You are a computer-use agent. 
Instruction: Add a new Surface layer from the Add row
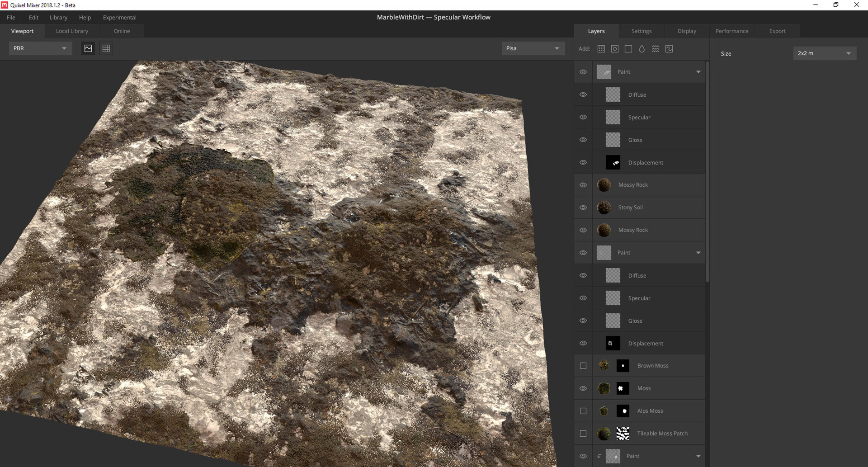pyautogui.click(x=601, y=49)
